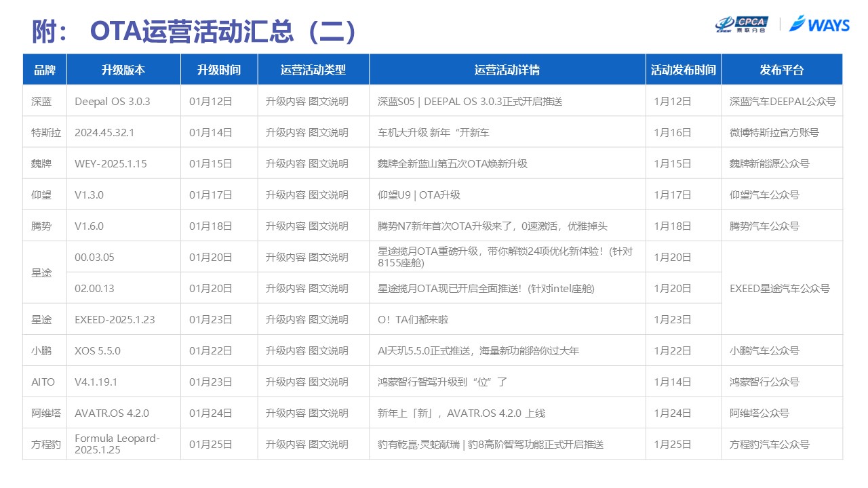Screen dimensions: 868x488
Task: Select platform 魏牌新能源公众号
Action: [770, 164]
